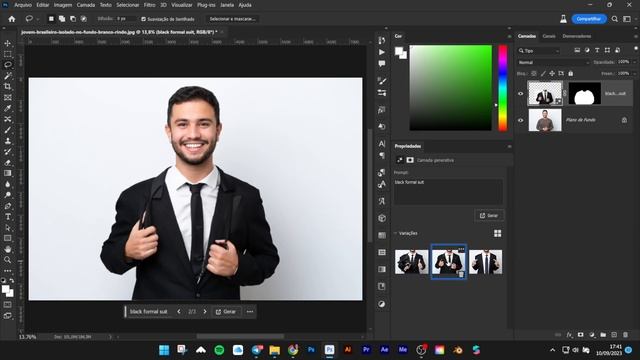Open the Filtro menu
Image resolution: width=640 pixels, height=360 pixels.
[149, 5]
